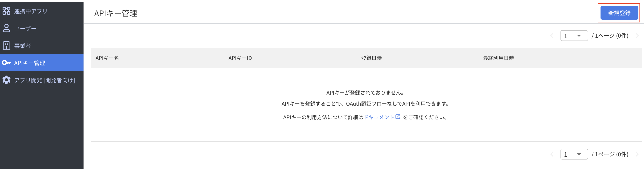Go to previous page using top left chevron
This screenshot has height=169, width=644.
(x=552, y=36)
